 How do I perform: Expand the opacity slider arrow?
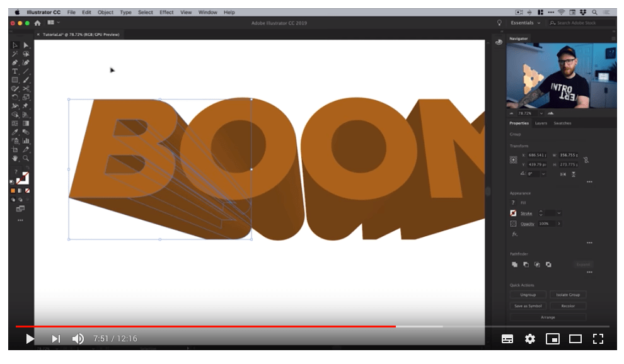[x=558, y=224]
